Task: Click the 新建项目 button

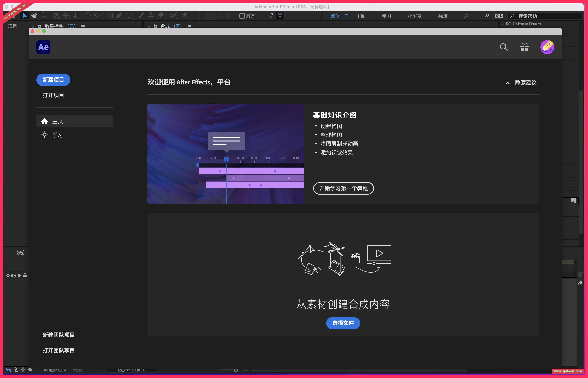Action: pos(53,80)
